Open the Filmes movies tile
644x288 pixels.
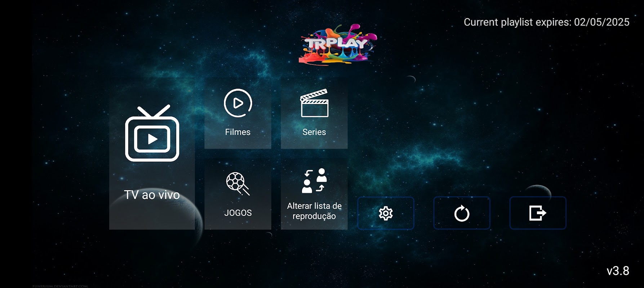click(x=238, y=113)
